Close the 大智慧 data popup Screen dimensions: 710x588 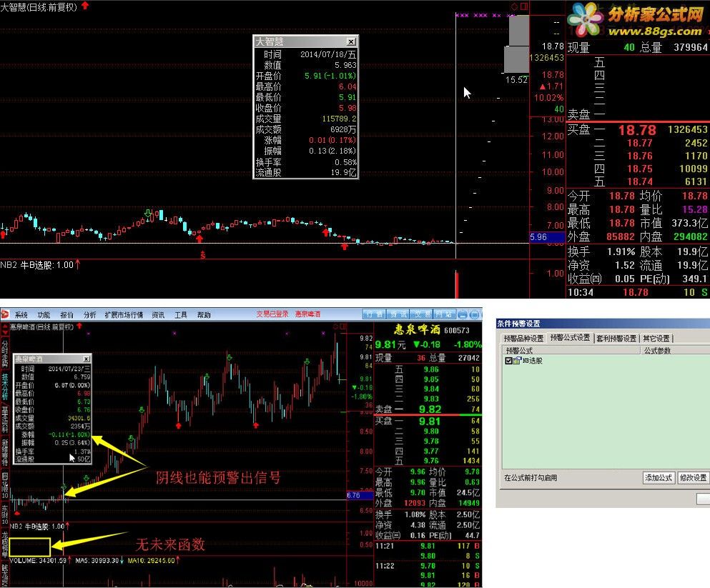tap(351, 41)
